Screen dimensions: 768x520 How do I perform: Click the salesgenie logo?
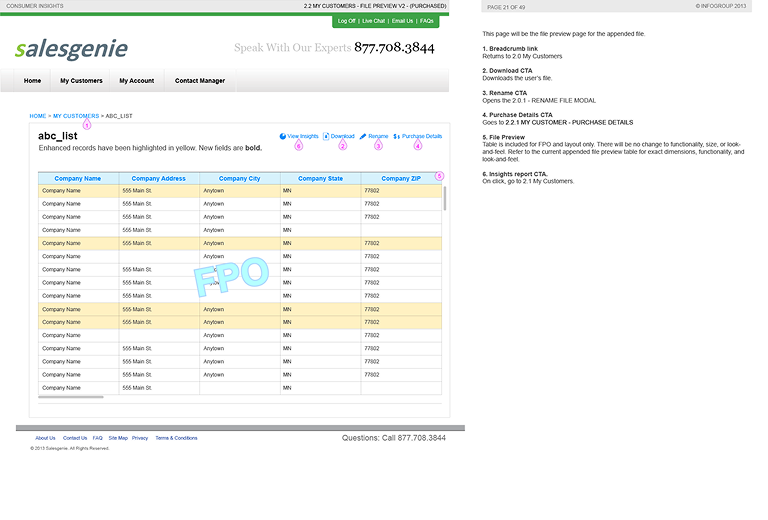click(72, 49)
